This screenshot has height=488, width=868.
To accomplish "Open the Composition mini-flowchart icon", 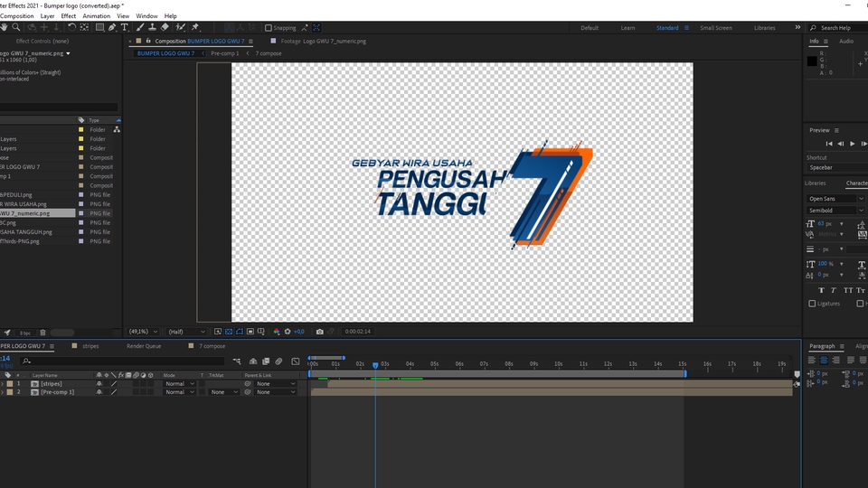I will coord(237,361).
